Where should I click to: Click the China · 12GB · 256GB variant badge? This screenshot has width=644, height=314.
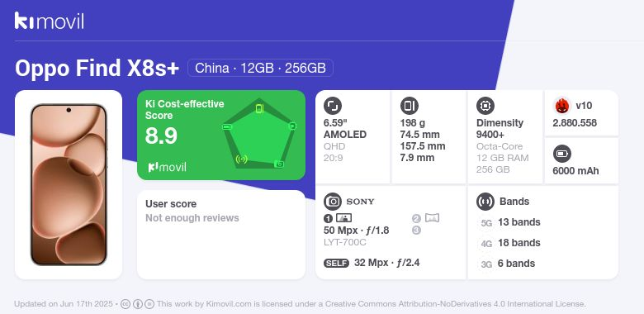pos(260,68)
